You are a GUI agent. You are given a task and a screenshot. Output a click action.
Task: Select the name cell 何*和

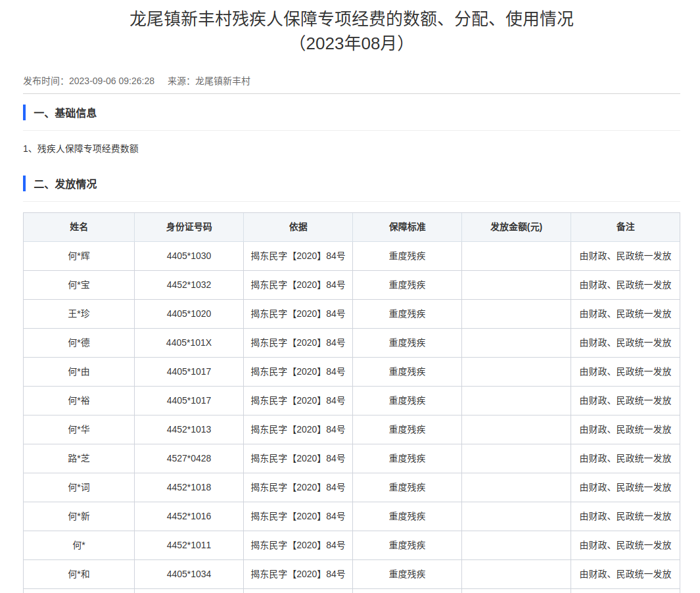pos(79,574)
